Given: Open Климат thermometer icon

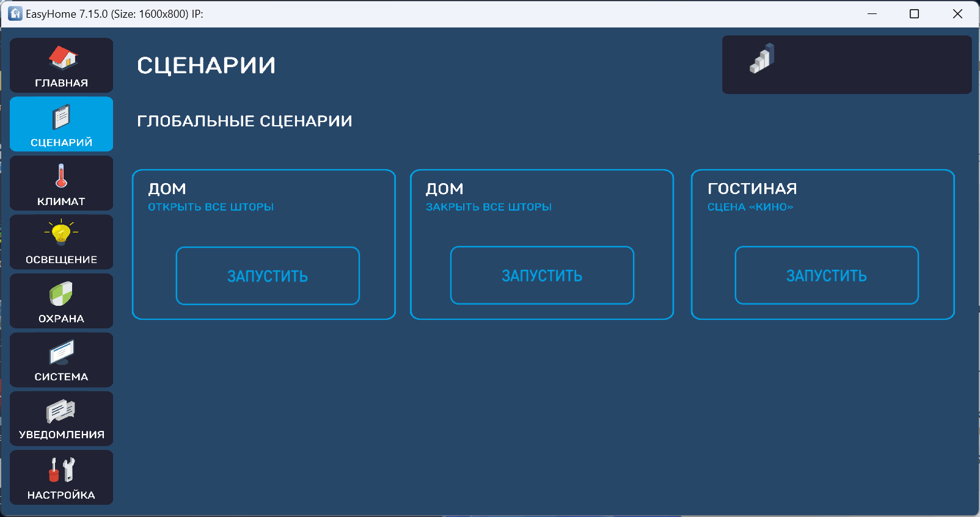Looking at the screenshot, I should 61,176.
